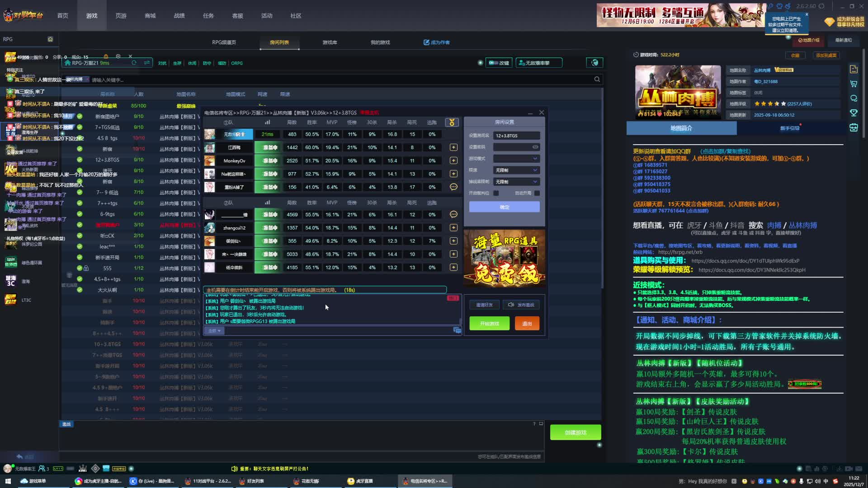Click the medal icon in team one header
The width and height of the screenshot is (868, 488).
(x=452, y=122)
